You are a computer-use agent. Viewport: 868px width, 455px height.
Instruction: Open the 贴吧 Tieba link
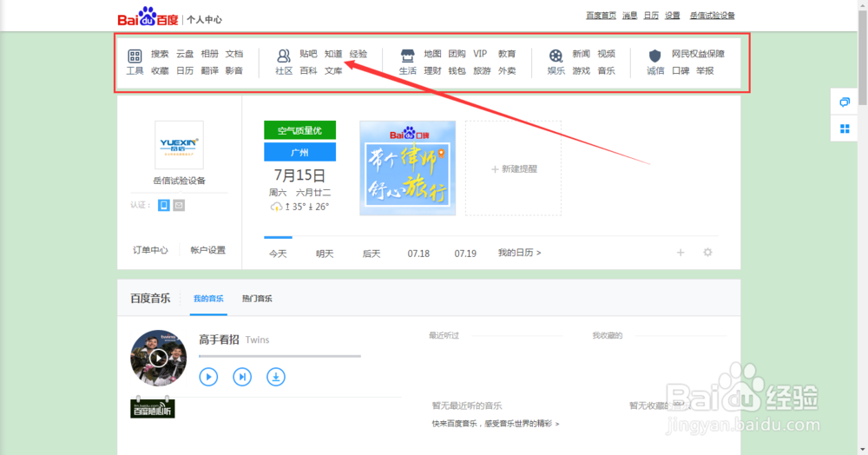click(308, 54)
